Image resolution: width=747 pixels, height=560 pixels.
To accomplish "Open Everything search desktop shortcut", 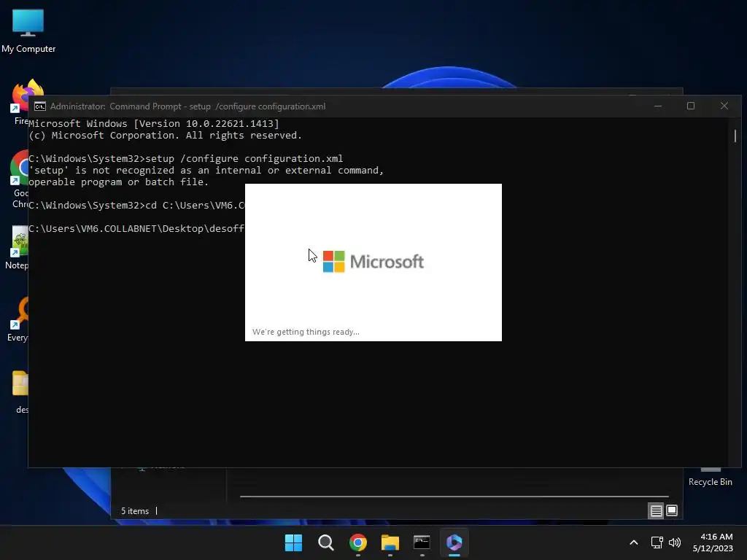I will (x=18, y=319).
